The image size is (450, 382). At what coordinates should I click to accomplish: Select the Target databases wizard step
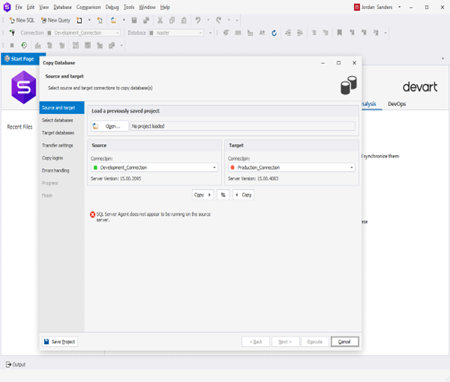point(62,133)
